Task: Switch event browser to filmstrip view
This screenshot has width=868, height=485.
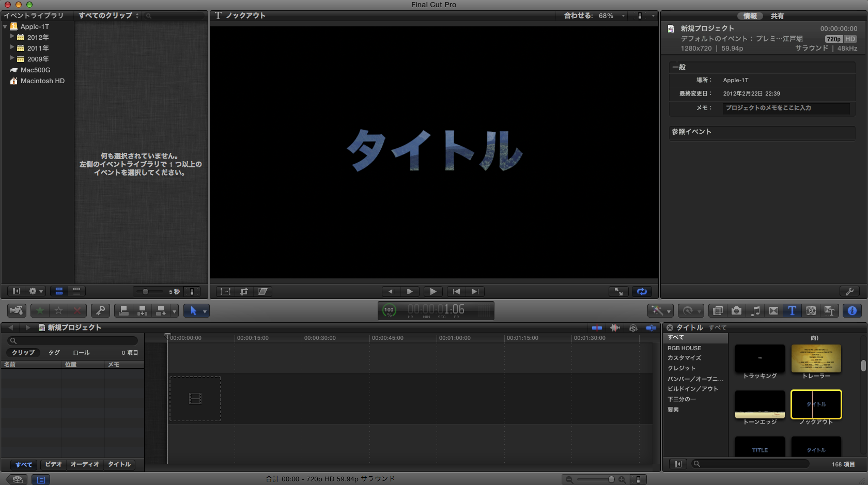Action: pyautogui.click(x=59, y=291)
